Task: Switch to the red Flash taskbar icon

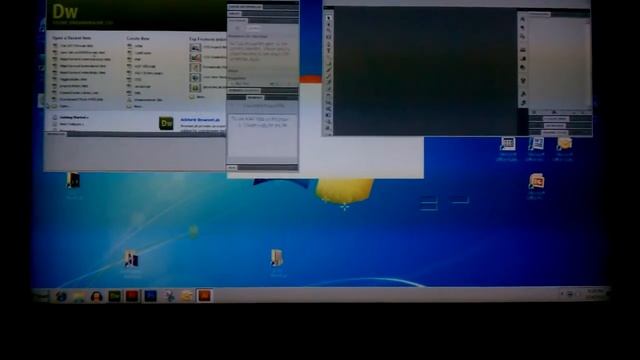Action: pyautogui.click(x=132, y=296)
